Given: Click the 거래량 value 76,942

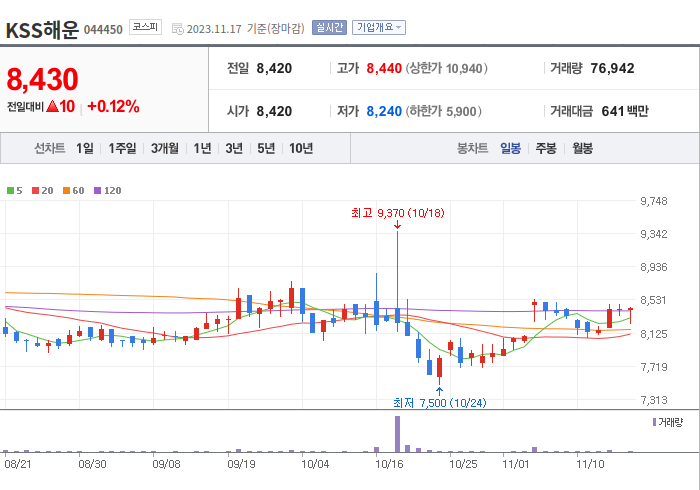Looking at the screenshot, I should pos(612,68).
